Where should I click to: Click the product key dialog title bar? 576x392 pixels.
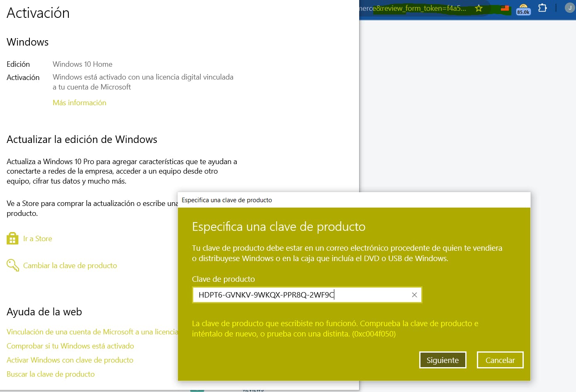pyautogui.click(x=352, y=200)
